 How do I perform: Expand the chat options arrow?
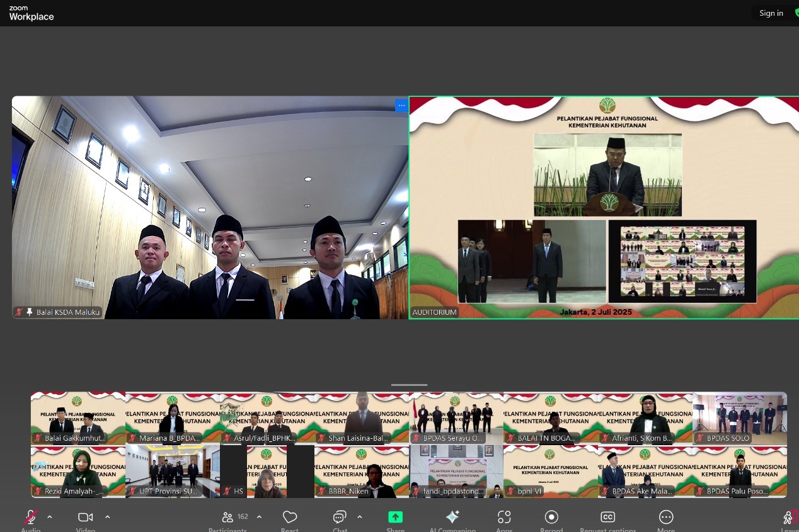click(x=360, y=517)
